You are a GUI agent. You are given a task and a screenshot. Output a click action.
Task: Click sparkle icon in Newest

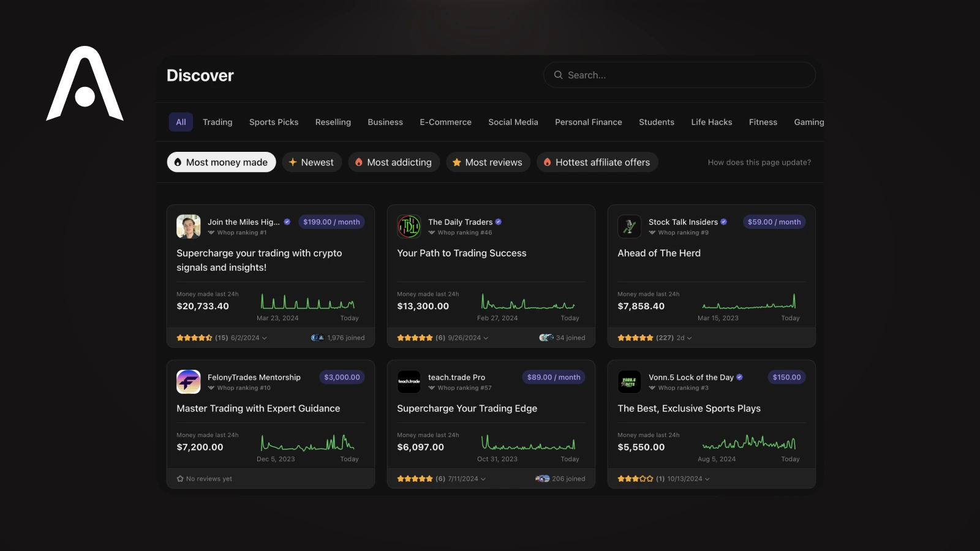293,162
